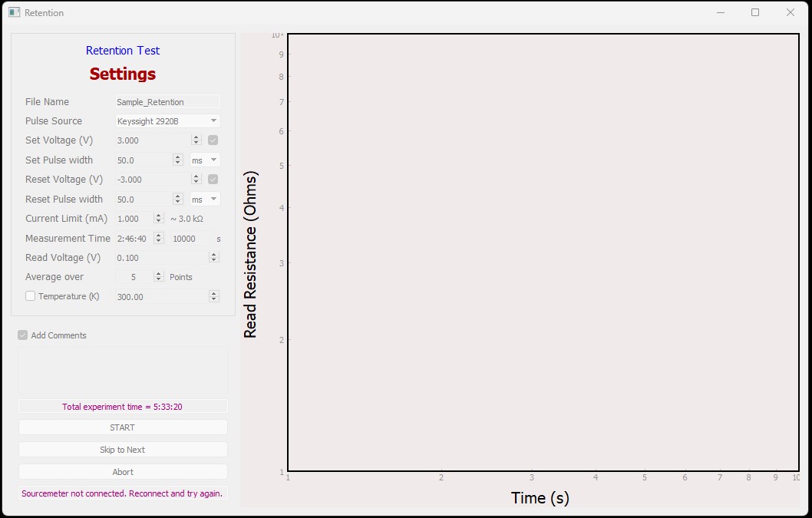The image size is (812, 518).
Task: Decrease Read Voltage with down arrow
Action: pos(214,261)
